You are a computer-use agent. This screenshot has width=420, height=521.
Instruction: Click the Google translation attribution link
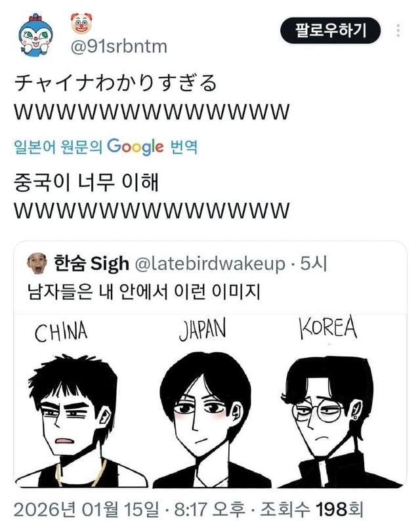[106, 146]
